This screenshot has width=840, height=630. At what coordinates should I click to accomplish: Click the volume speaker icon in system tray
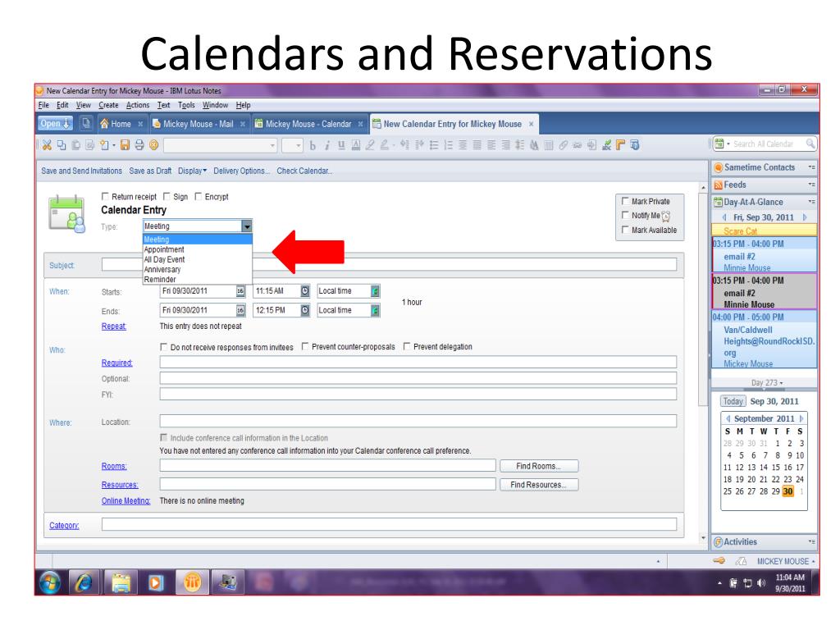tap(760, 583)
